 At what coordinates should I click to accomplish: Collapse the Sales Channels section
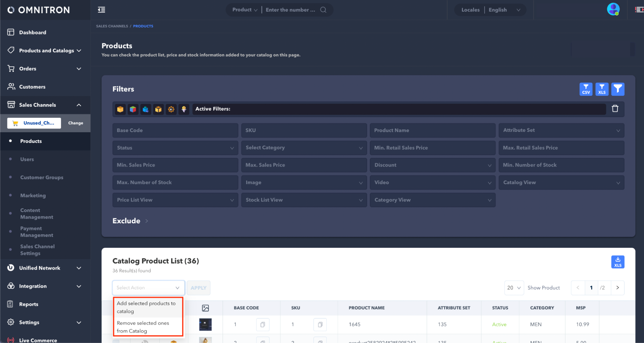tap(79, 105)
